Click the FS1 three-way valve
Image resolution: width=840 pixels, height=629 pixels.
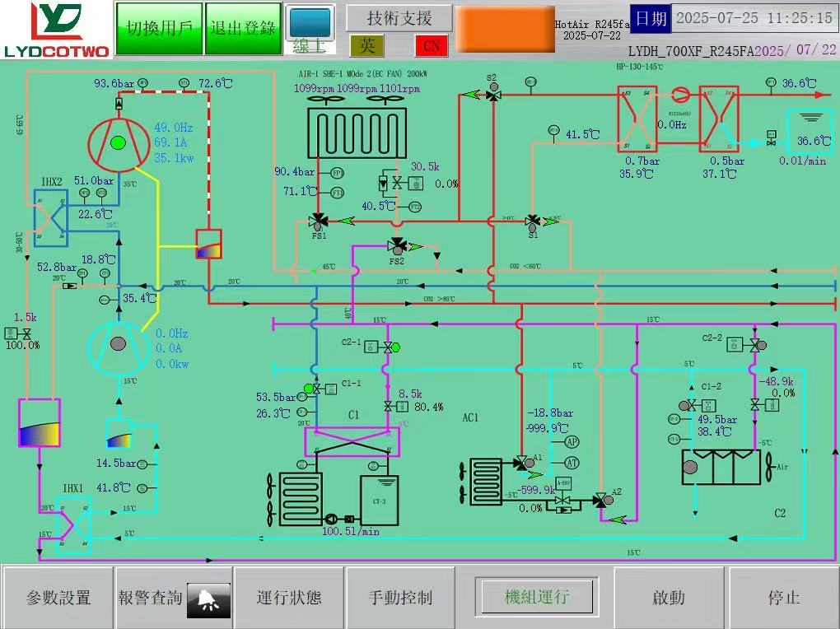pos(318,221)
